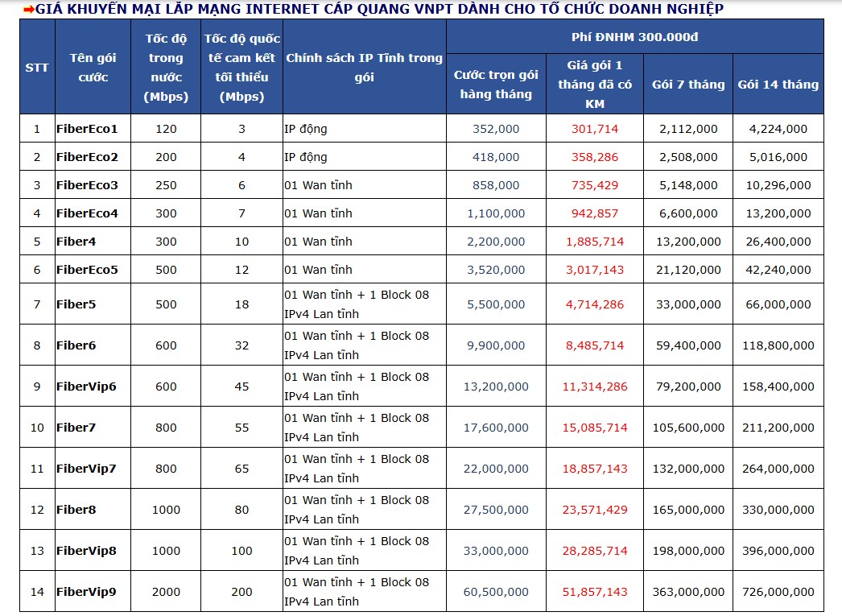Select the 'Phí ĐNHM 300.000đ' header cell
The height and width of the screenshot is (616, 842).
[x=634, y=37]
